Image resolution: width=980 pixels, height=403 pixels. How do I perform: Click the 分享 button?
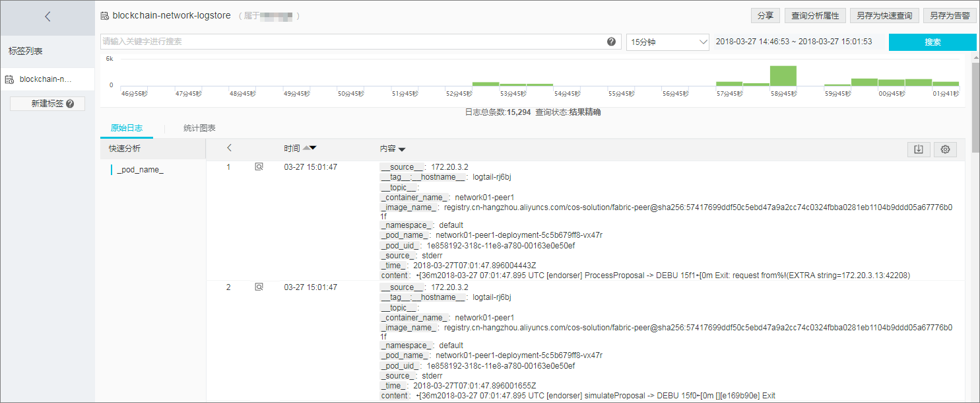click(766, 16)
